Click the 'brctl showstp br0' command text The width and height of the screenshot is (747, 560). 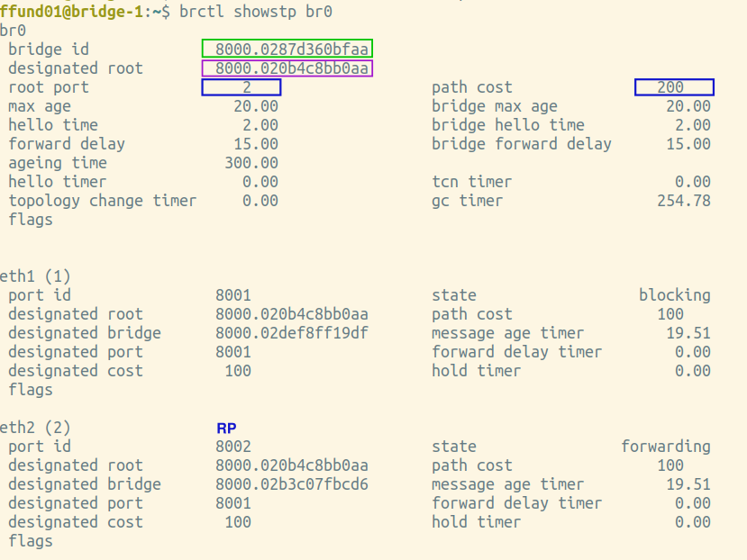[256, 11]
